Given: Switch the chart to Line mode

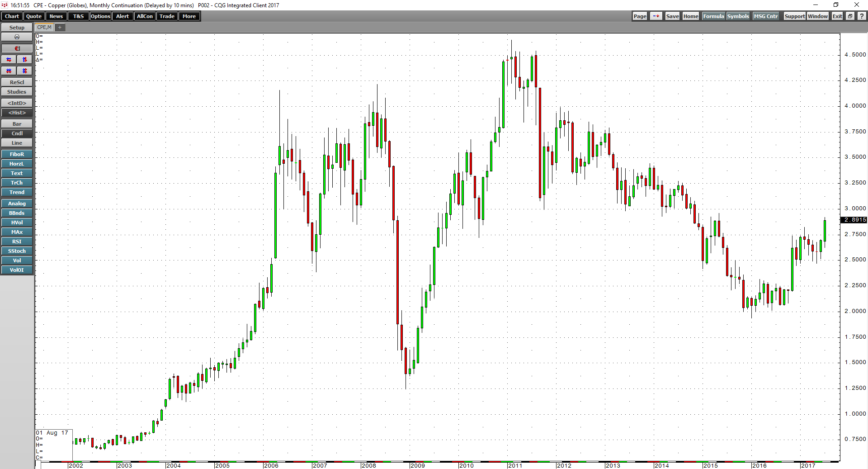Looking at the screenshot, I should (17, 142).
